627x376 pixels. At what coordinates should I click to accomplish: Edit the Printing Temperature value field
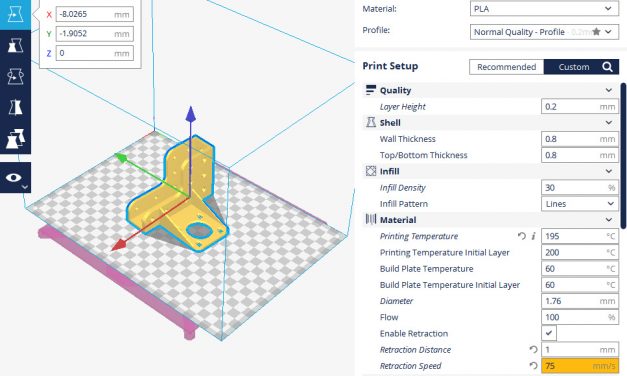(579, 236)
